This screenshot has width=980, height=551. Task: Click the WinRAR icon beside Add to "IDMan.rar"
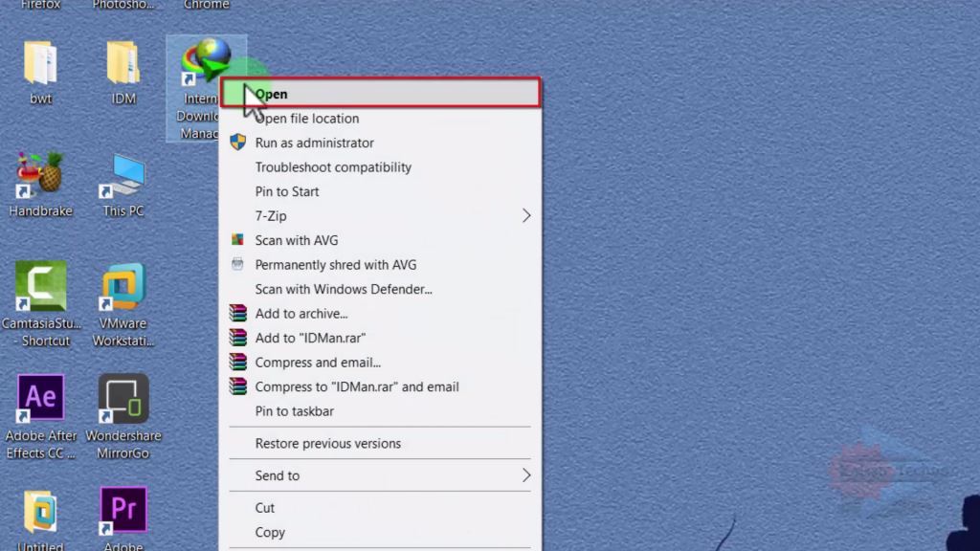click(x=237, y=338)
